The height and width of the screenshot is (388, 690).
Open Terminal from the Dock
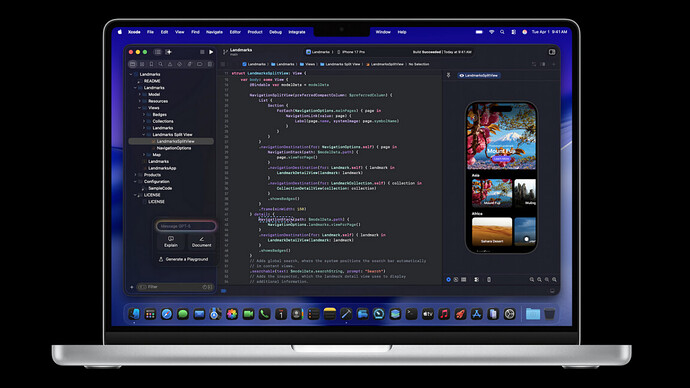pos(411,314)
